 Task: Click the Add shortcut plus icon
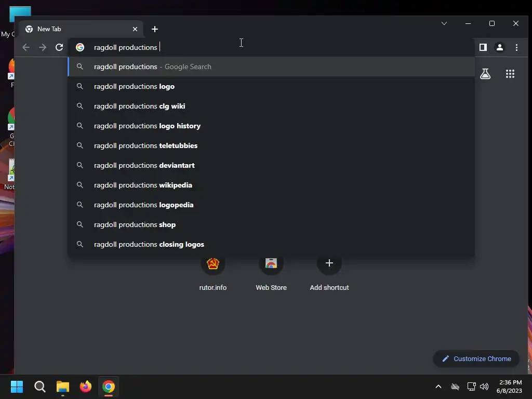click(329, 263)
